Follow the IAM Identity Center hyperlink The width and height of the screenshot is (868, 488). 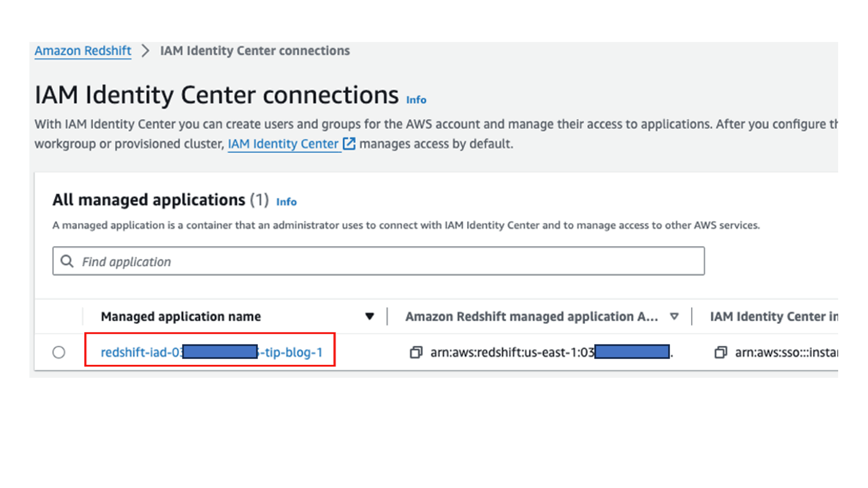click(283, 144)
